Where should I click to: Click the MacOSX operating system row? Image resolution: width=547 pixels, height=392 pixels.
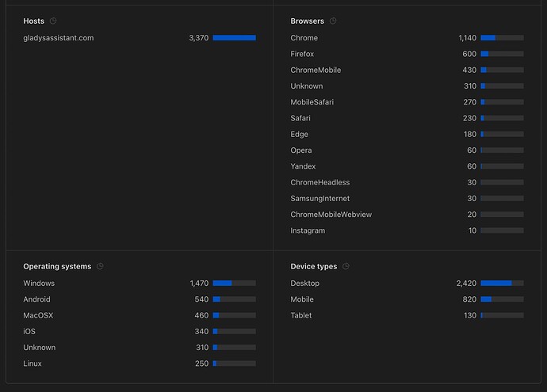[x=38, y=315]
